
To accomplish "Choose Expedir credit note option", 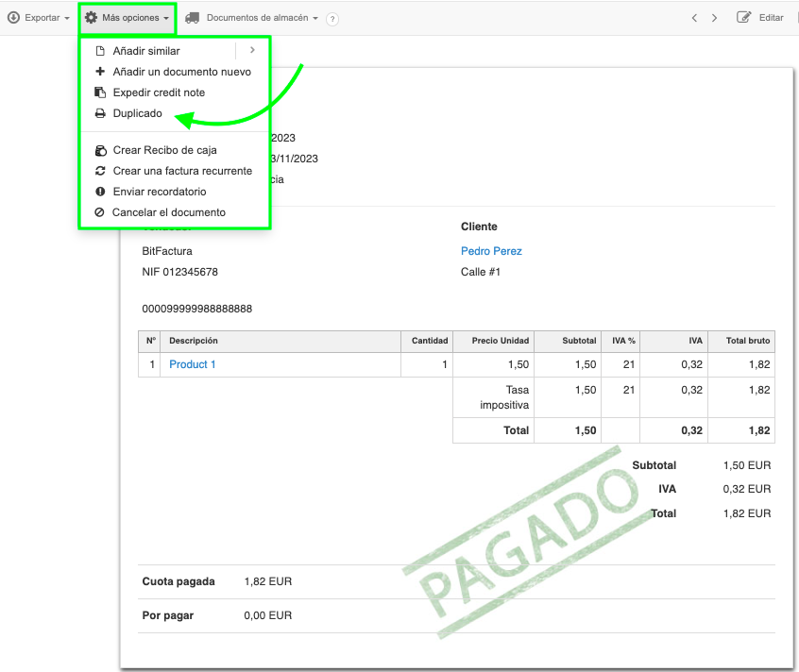I will click(159, 92).
